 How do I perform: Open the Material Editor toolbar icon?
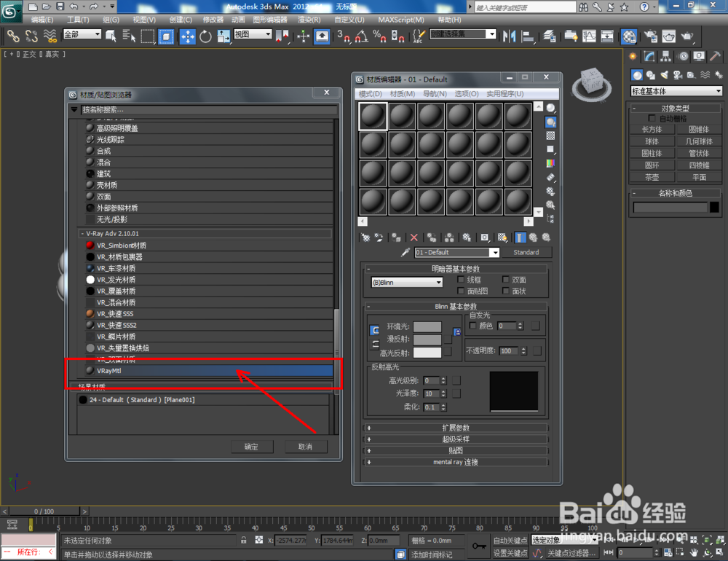[629, 36]
